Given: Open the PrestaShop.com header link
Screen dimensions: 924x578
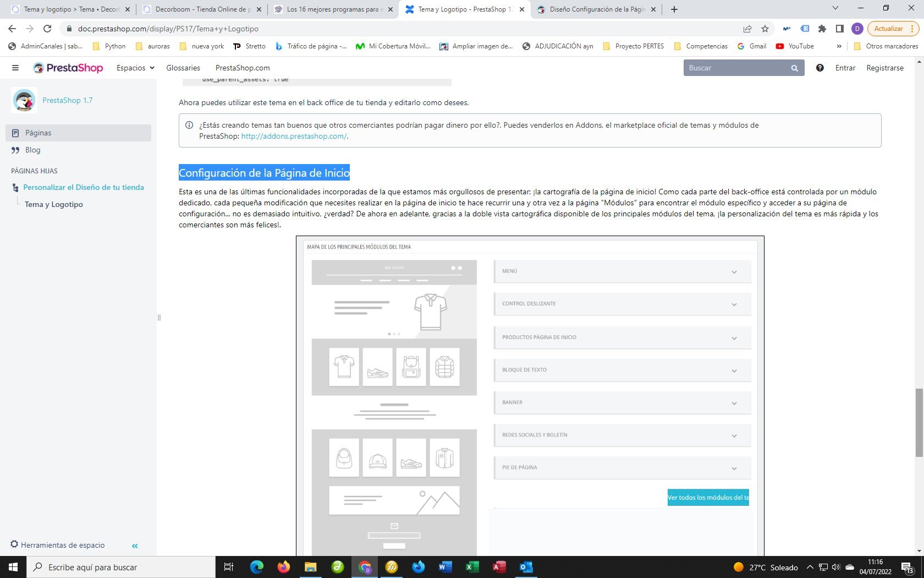Looking at the screenshot, I should coord(243,68).
